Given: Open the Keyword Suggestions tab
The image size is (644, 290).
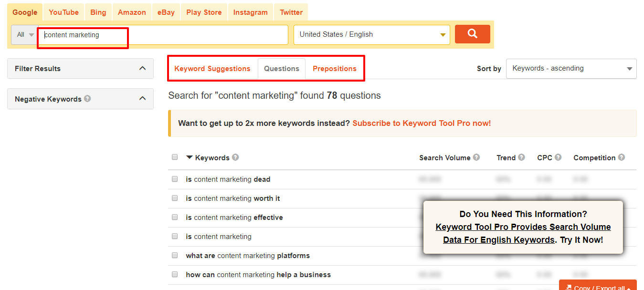Looking at the screenshot, I should [212, 69].
